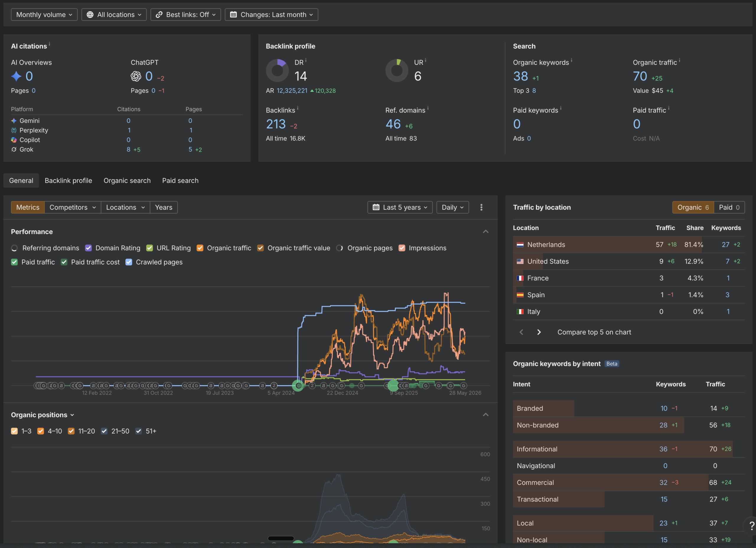Uncheck the Domain Rating checkbox
Image resolution: width=756 pixels, height=548 pixels.
88,248
